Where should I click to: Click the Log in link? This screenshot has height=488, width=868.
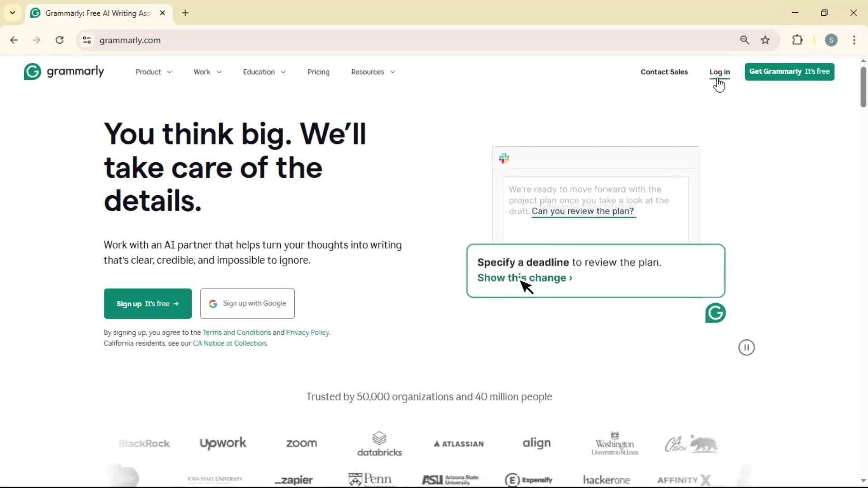point(719,72)
